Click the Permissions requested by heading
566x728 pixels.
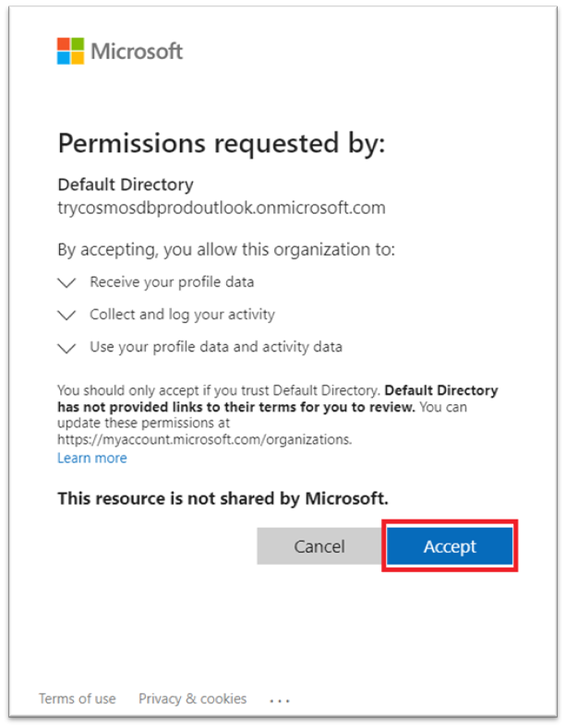pos(221,144)
